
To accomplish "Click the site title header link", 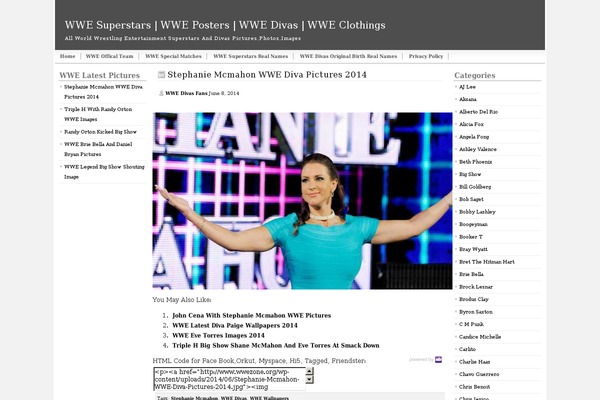I will tap(225, 25).
